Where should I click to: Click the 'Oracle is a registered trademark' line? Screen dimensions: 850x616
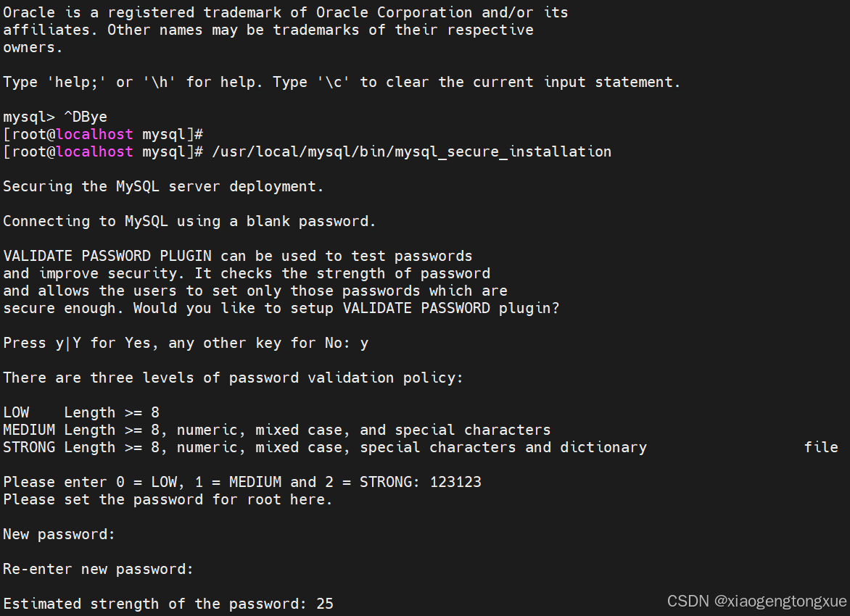pos(285,12)
